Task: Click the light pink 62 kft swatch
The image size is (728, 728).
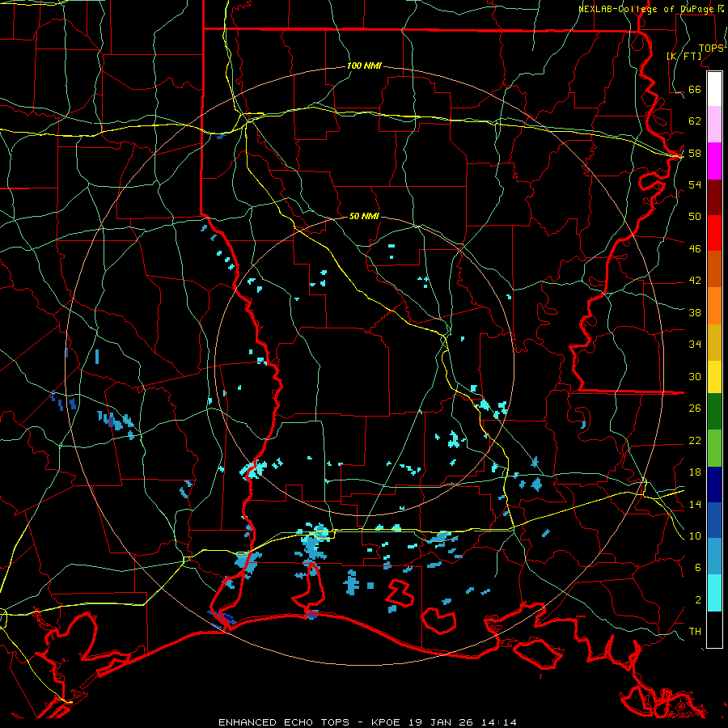Action: (x=714, y=125)
